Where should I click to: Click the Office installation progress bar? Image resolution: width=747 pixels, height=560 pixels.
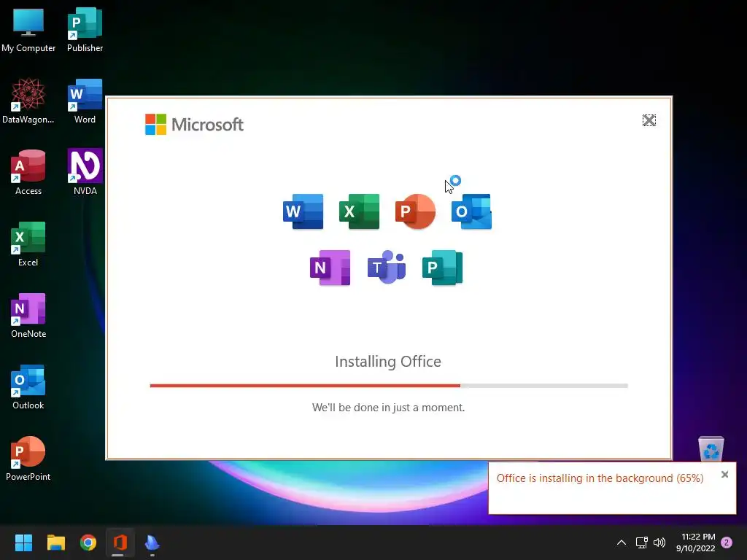(x=389, y=386)
